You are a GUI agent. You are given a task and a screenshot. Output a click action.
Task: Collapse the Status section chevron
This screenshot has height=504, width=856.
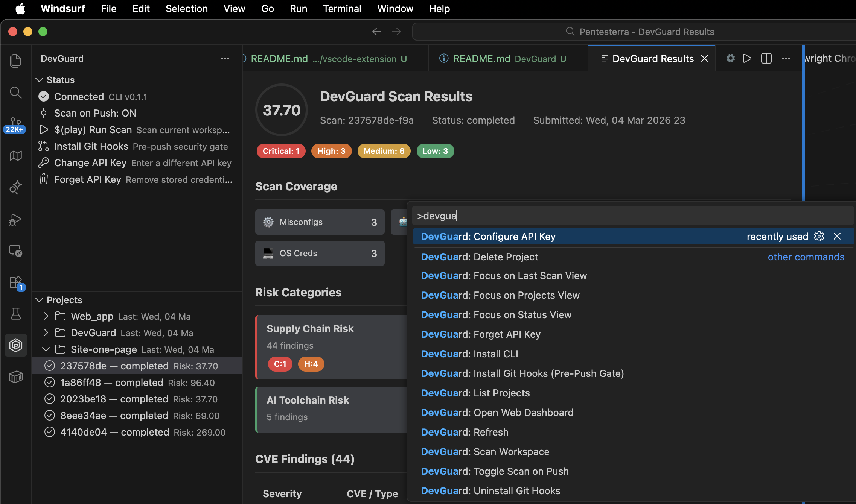(x=39, y=80)
